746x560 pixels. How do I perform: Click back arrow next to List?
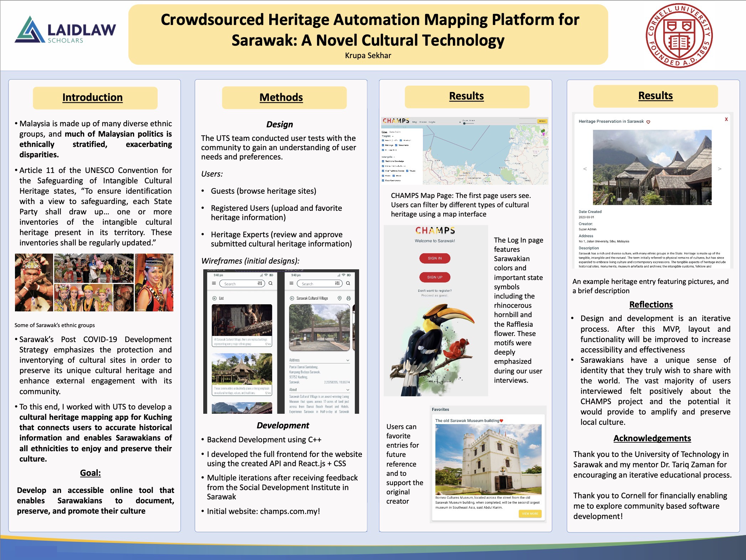point(214,298)
